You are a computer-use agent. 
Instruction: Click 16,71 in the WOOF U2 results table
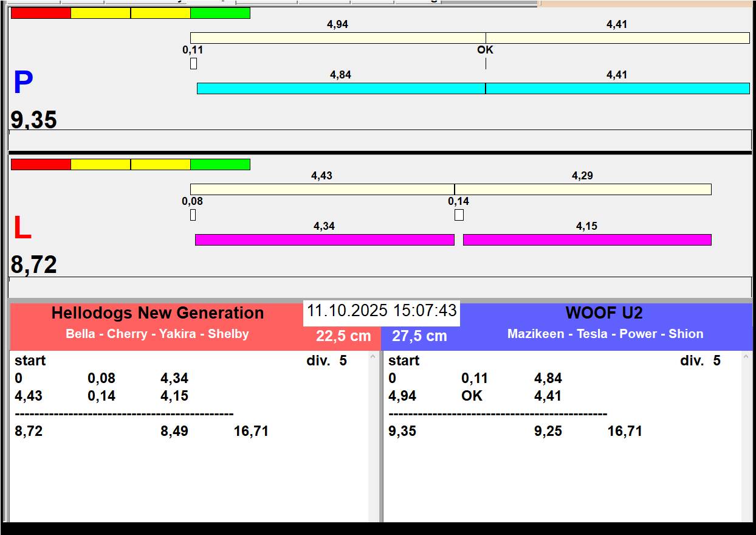tap(625, 431)
